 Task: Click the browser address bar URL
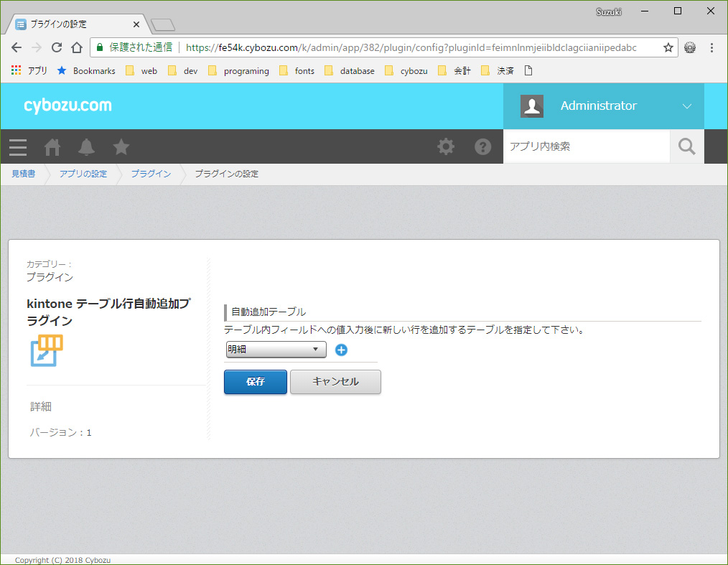tap(411, 47)
